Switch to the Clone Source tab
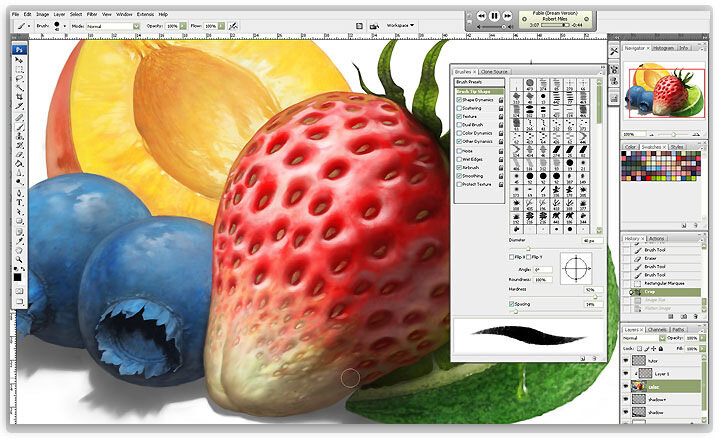 click(495, 72)
